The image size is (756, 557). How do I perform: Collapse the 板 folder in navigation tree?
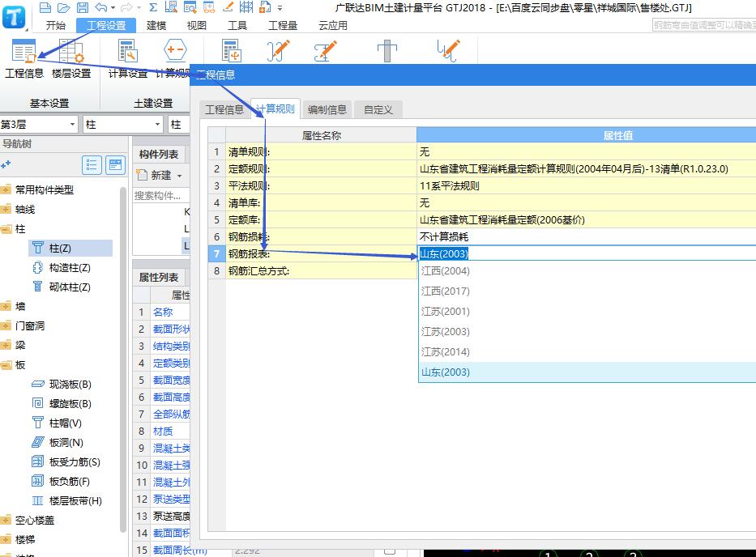(6, 365)
